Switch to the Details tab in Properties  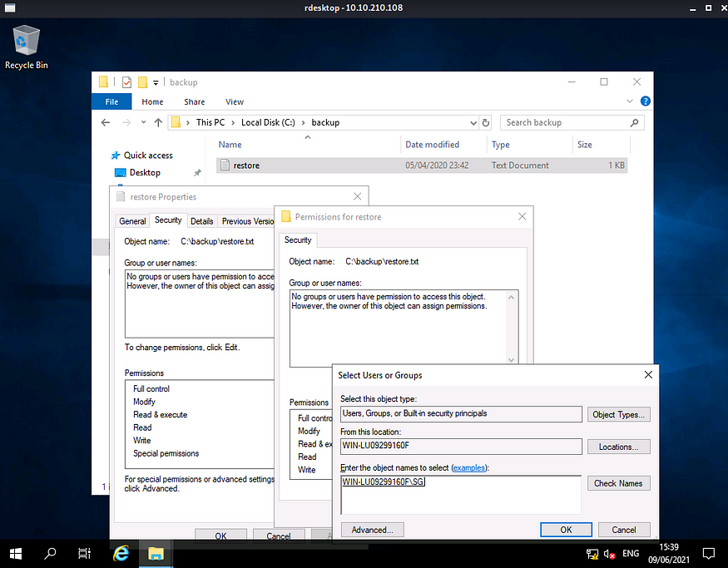(x=201, y=221)
